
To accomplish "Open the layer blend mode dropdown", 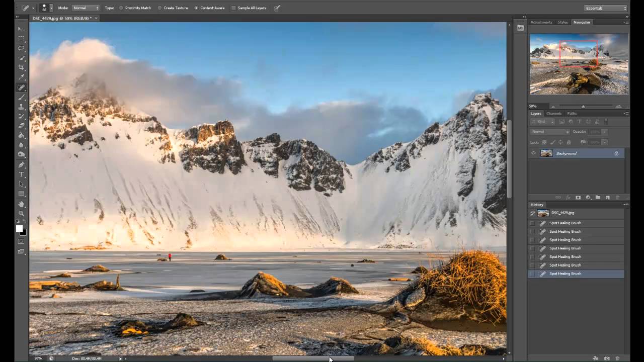I will pyautogui.click(x=550, y=132).
